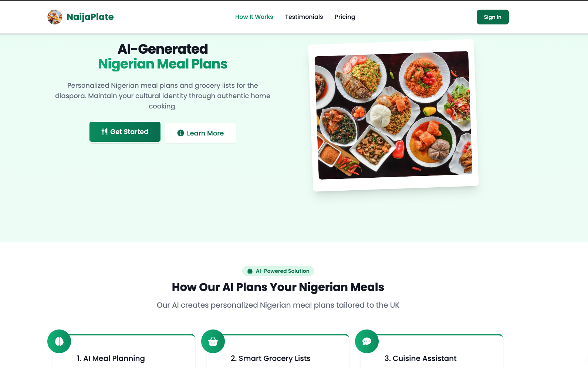588x368 pixels.
Task: Click the chat bubble Cuisine Assistant icon
Action: tap(367, 341)
